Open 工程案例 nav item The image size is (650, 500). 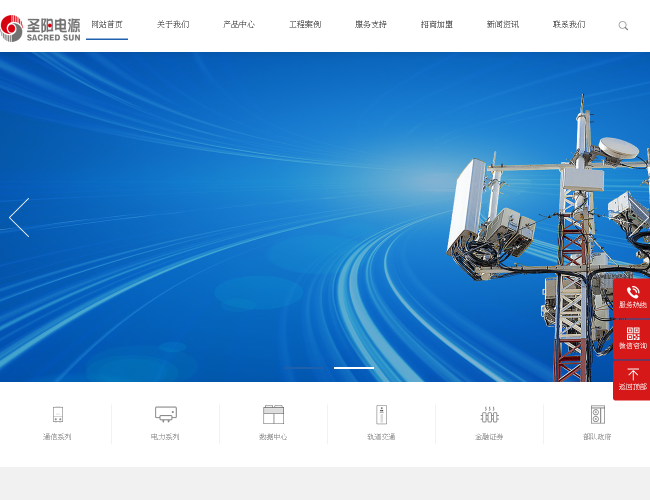click(305, 24)
